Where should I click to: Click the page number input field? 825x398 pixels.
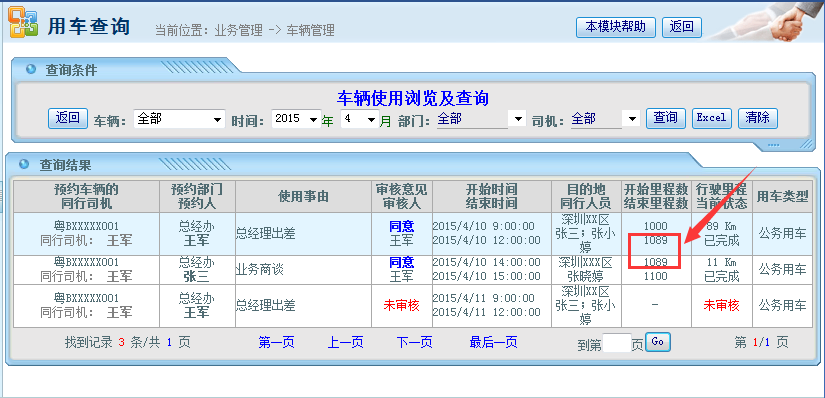point(616,343)
